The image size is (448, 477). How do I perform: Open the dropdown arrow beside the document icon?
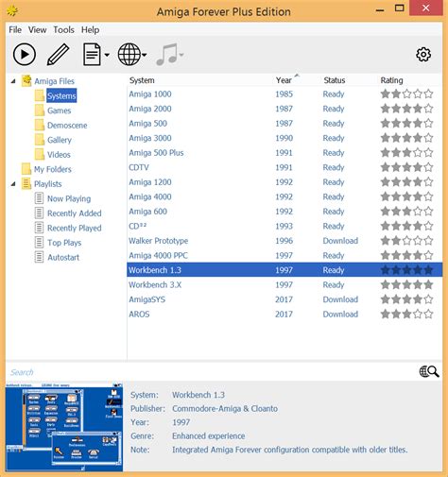click(107, 55)
